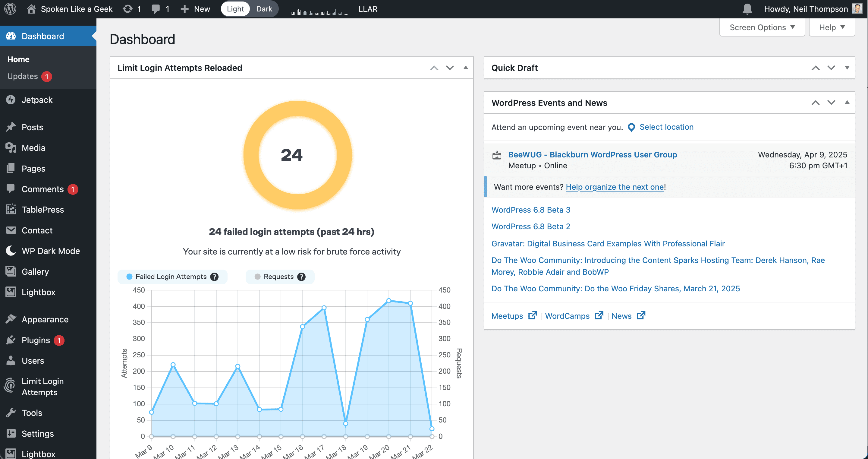Open the WordCamps external link
The height and width of the screenshot is (459, 868).
coord(574,316)
